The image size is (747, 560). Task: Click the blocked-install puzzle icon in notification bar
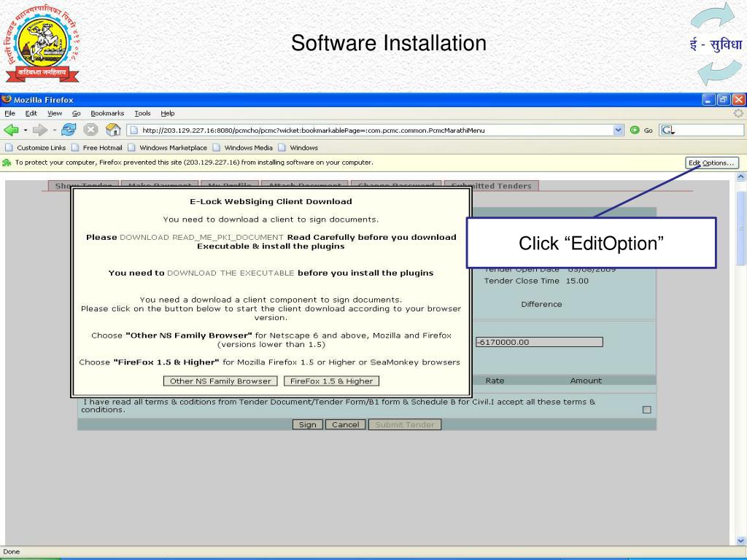(x=7, y=163)
